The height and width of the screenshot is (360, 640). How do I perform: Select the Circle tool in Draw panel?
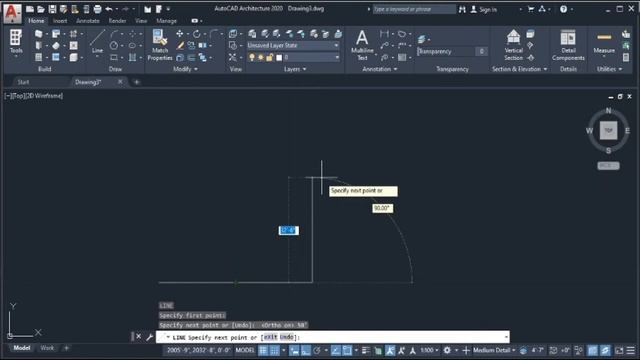pyautogui.click(x=114, y=46)
